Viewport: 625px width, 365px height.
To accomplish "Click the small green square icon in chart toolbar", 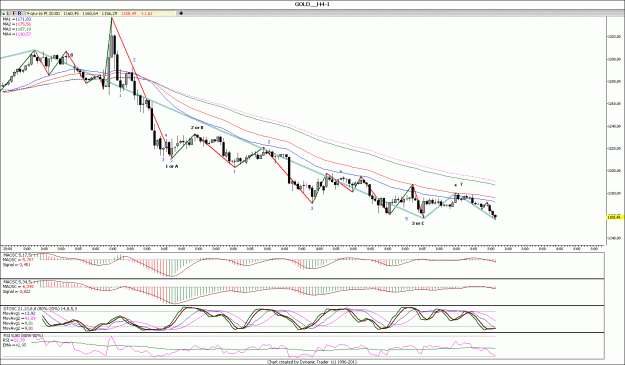I will click(x=4, y=14).
